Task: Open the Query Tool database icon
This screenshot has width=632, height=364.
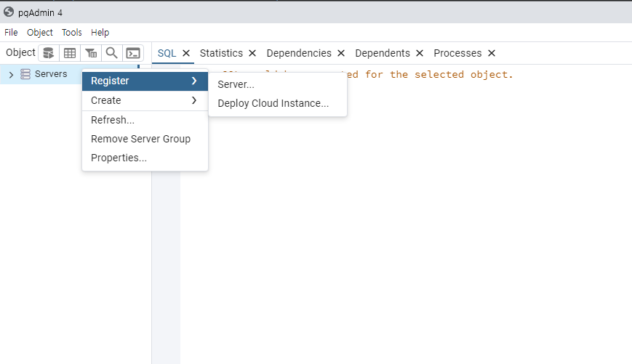Action: (49, 53)
